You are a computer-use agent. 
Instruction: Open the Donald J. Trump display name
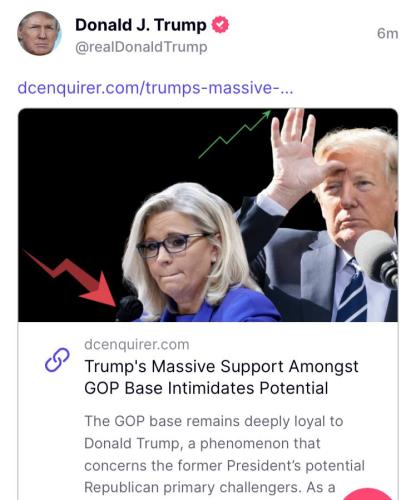(141, 25)
